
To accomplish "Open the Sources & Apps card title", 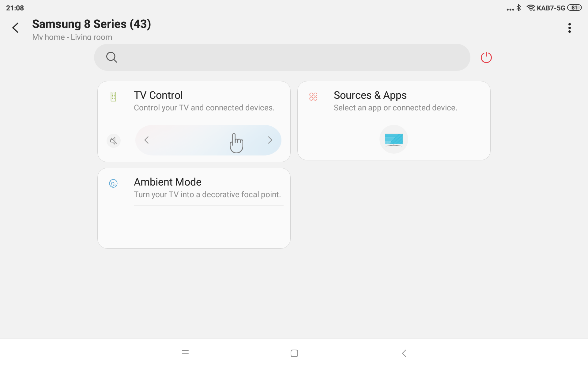I will 370,95.
